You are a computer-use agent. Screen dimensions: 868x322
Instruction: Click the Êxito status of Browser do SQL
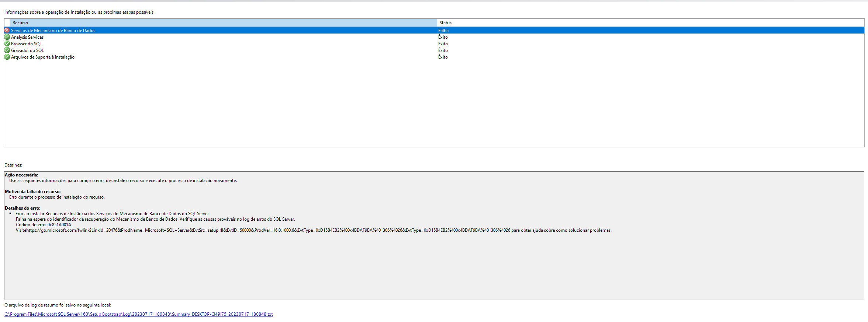pos(443,44)
